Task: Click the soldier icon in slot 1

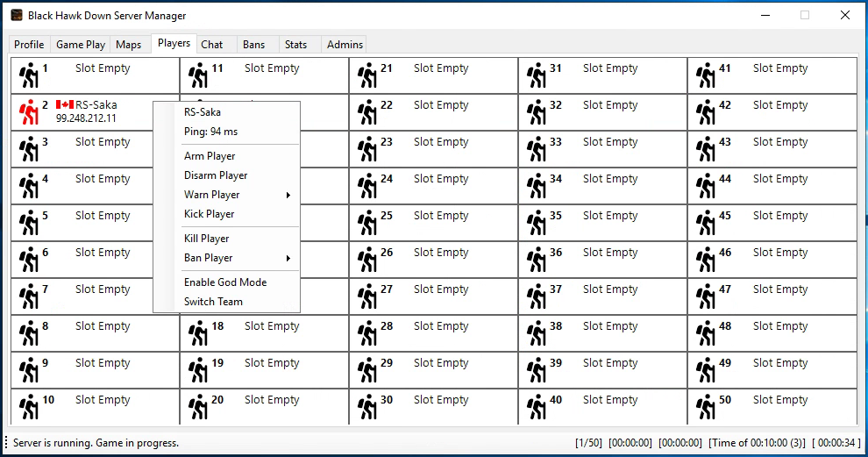Action: (29, 75)
